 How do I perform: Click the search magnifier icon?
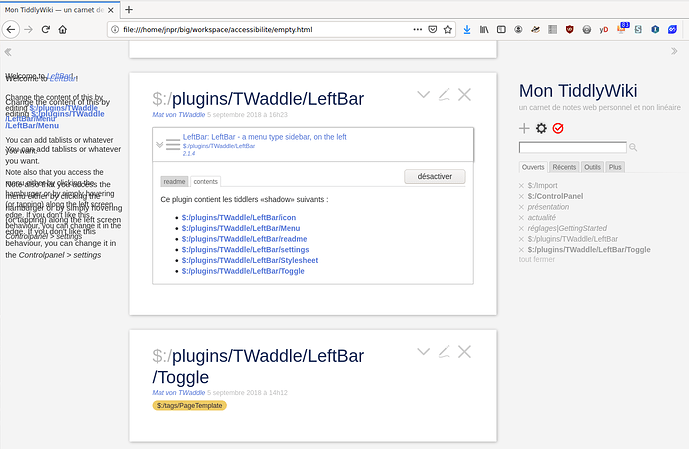point(633,147)
